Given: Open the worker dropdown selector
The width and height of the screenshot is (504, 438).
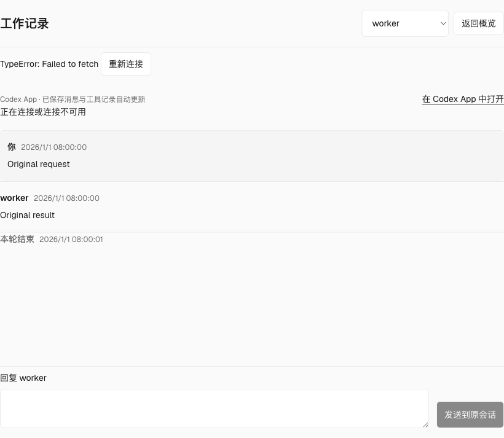Looking at the screenshot, I should click(405, 23).
